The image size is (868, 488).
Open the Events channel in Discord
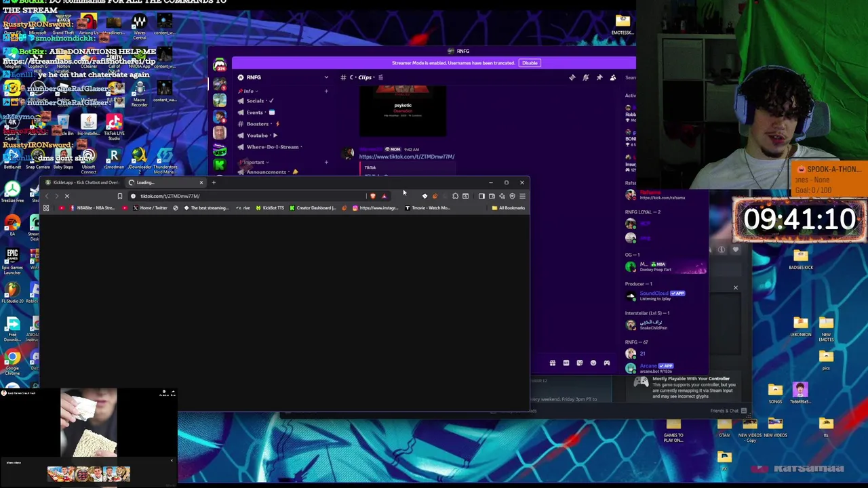[x=281, y=113]
